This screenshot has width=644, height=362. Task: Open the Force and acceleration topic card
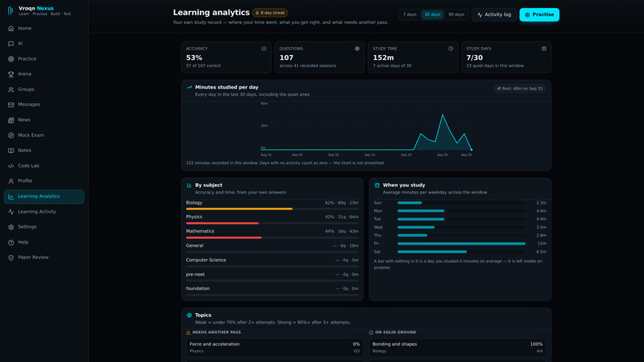(274, 347)
